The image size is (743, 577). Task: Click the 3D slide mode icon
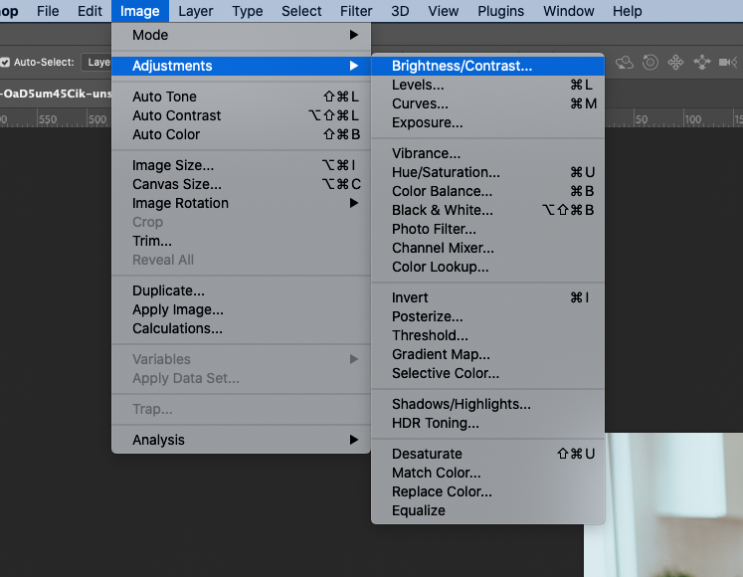point(702,63)
